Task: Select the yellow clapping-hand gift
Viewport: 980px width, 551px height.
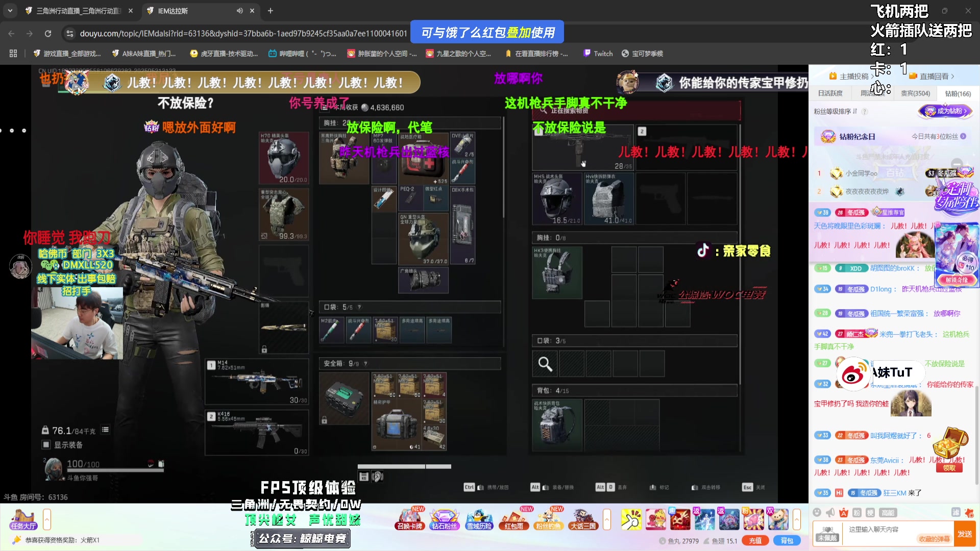Action: pyautogui.click(x=631, y=519)
